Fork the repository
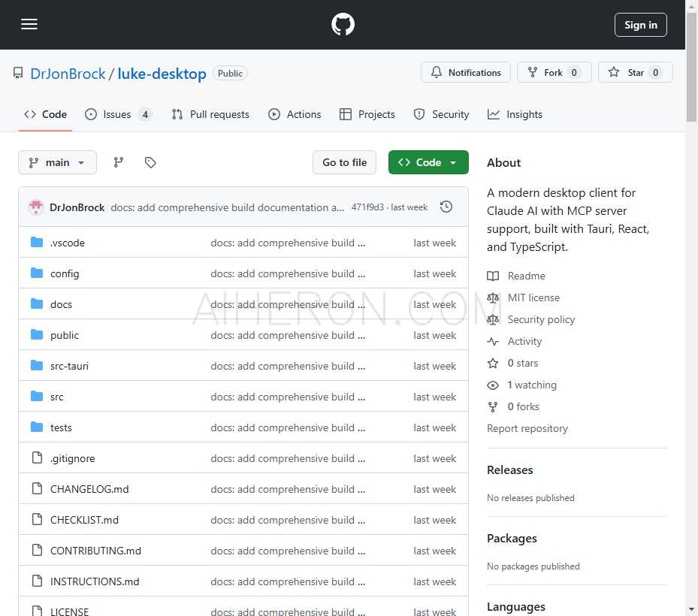Viewport: 698px width, 616px height. pos(554,73)
